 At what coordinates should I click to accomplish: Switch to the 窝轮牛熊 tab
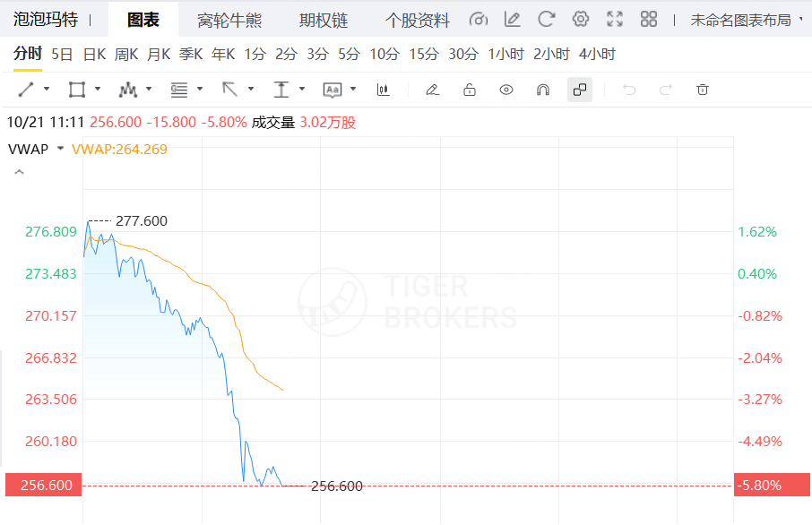tap(229, 21)
